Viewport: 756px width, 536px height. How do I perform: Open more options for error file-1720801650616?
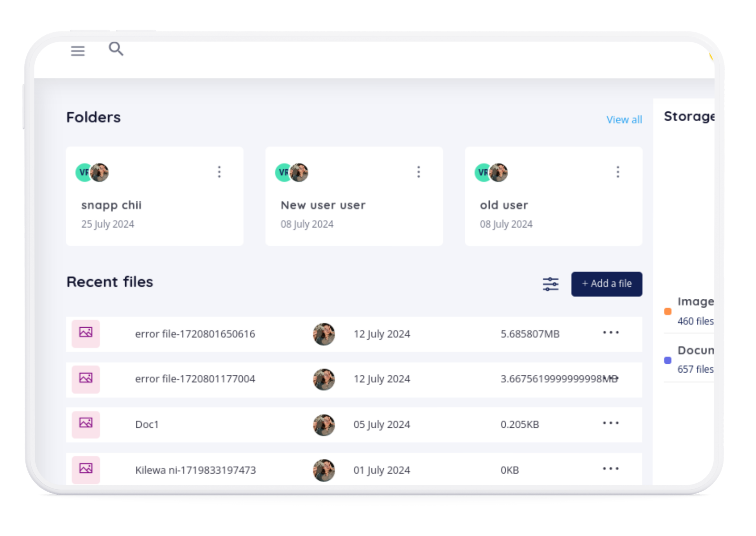point(611,333)
